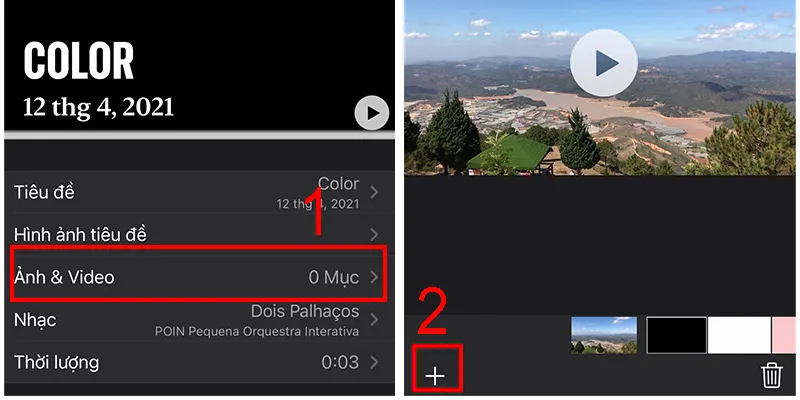
Task: Choose the Thời lượng 0:03 setting
Action: (x=199, y=362)
